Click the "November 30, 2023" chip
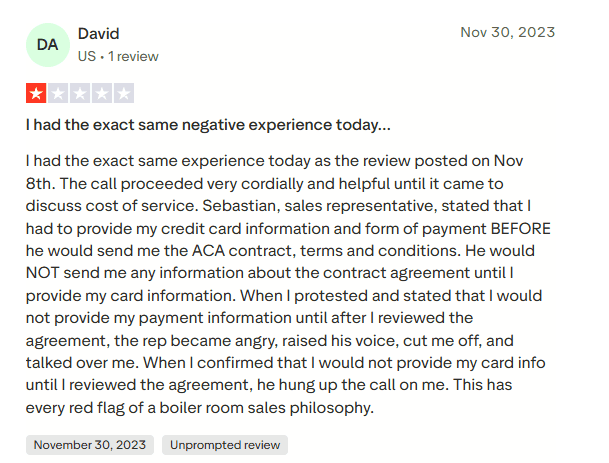 click(x=89, y=444)
